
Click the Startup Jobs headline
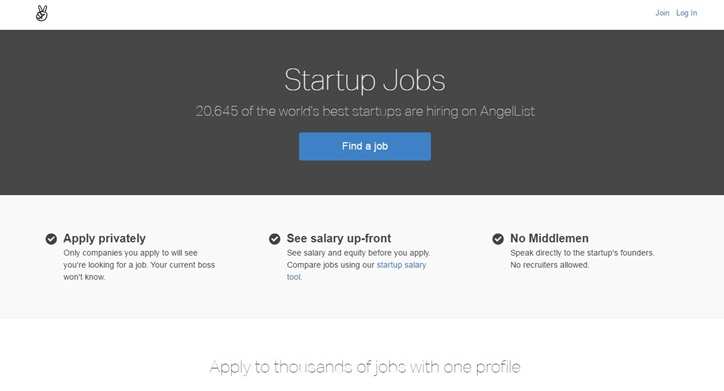(x=365, y=80)
